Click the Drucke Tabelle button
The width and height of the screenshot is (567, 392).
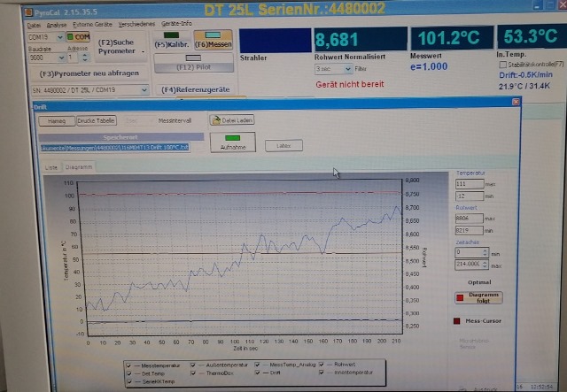(94, 119)
